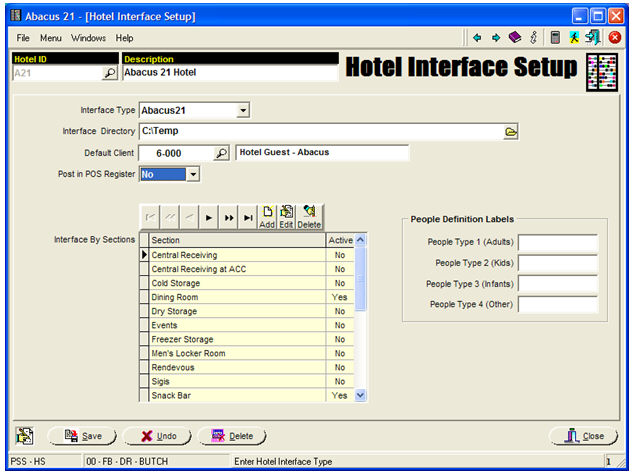
Task: Click the red X toolbar icon
Action: 614,38
